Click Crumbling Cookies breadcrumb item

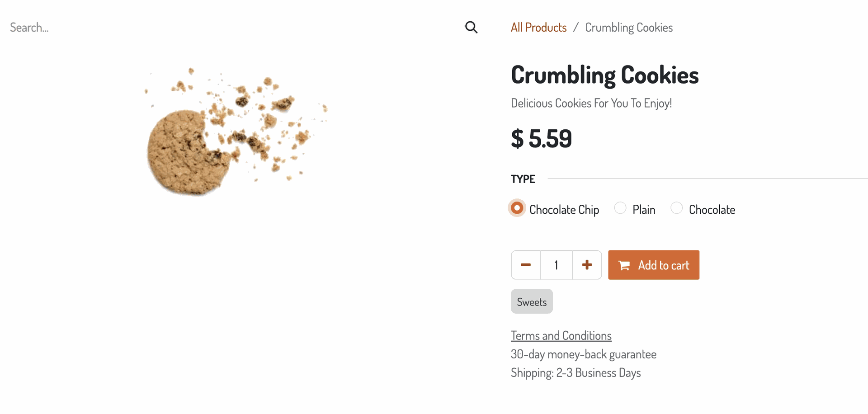[x=628, y=28]
